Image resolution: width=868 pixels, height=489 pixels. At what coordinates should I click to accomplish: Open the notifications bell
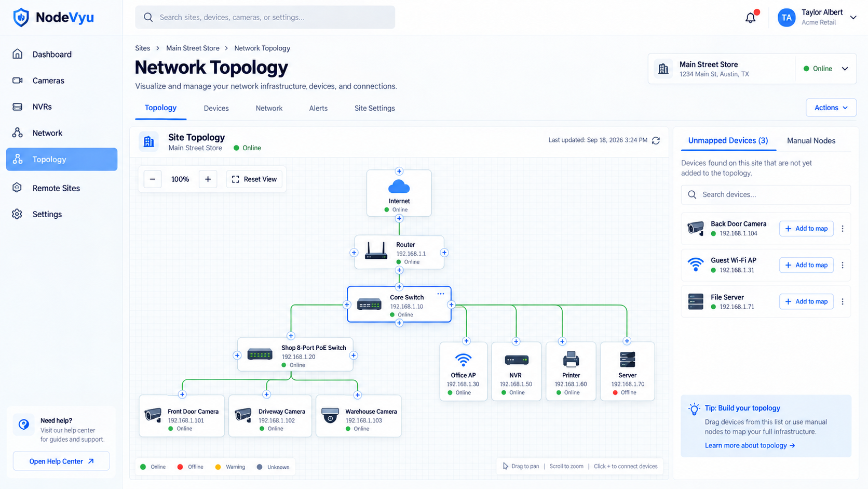[751, 18]
